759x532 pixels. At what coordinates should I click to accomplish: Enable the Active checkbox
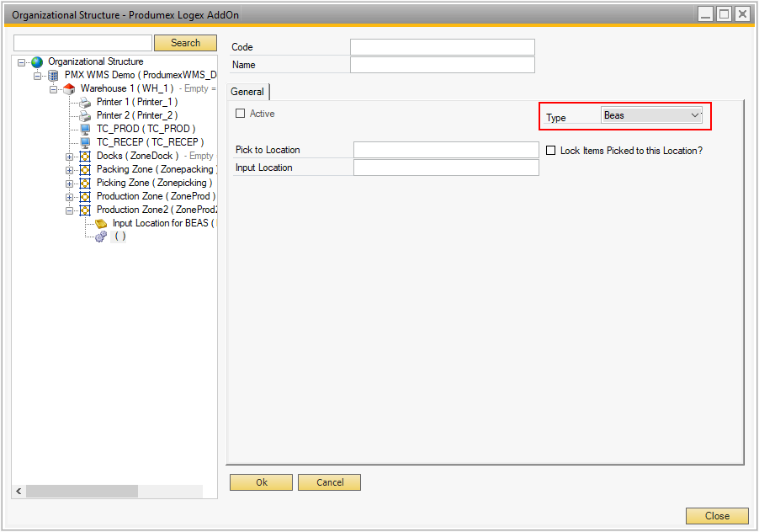point(240,114)
